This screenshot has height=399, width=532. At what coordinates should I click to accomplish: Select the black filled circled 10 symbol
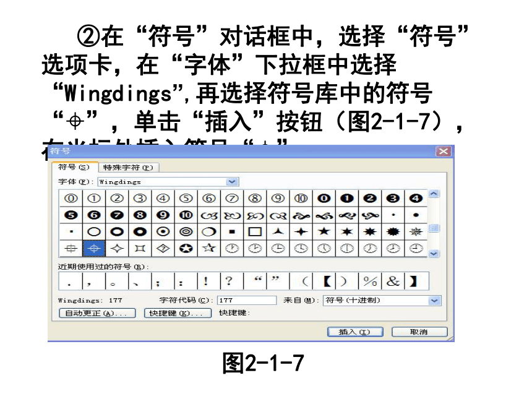pos(186,215)
